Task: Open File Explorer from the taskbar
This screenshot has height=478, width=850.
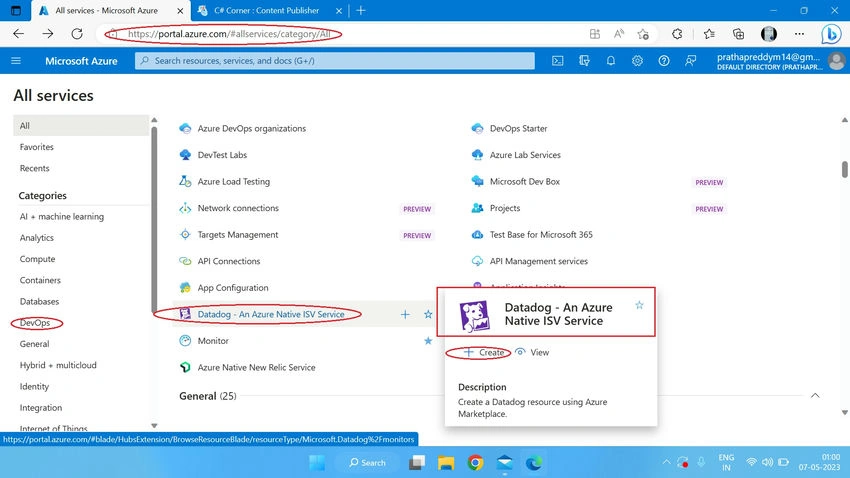Action: coord(446,462)
